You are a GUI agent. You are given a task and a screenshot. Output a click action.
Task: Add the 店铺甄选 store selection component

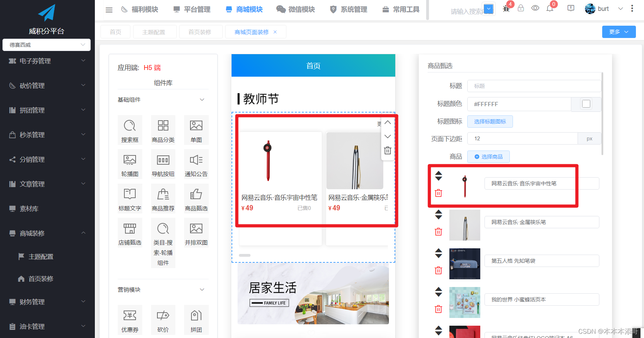[130, 232]
